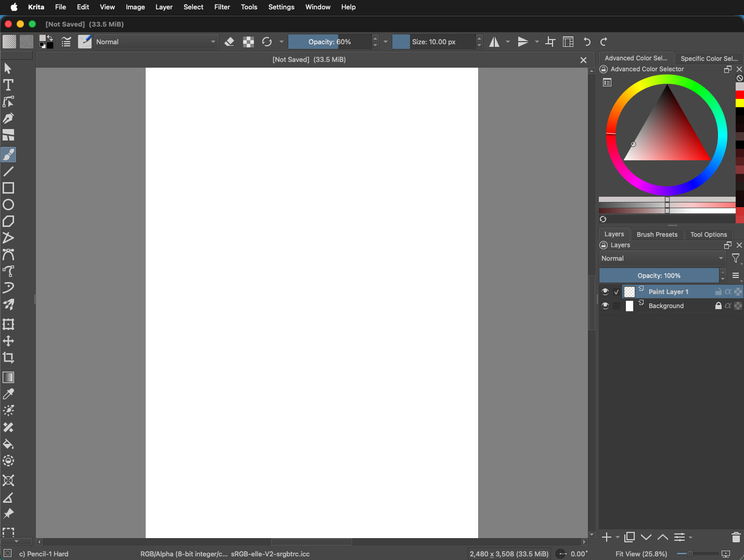Select the Calligraphy tool
744x560 pixels.
(x=8, y=118)
